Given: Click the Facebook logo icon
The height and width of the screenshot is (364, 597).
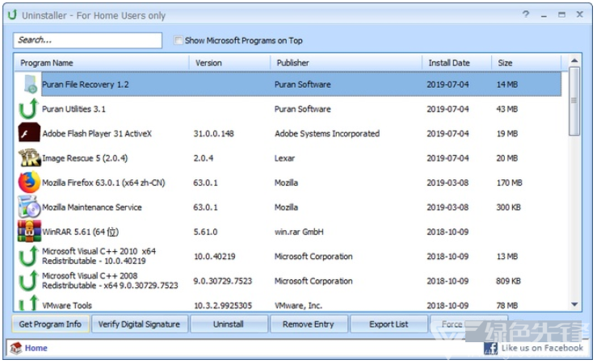Looking at the screenshot, I should (490, 348).
